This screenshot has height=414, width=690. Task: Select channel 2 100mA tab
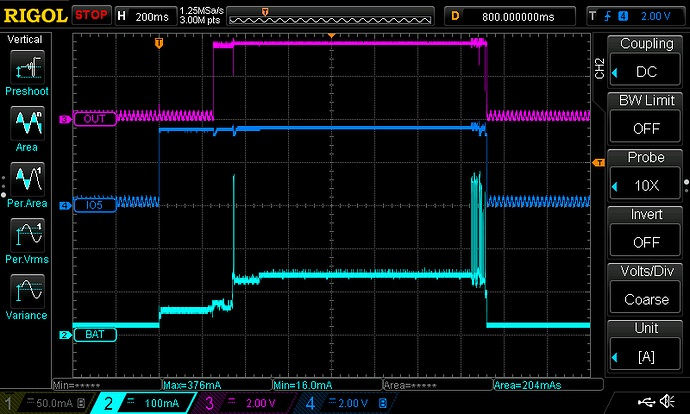click(x=143, y=403)
